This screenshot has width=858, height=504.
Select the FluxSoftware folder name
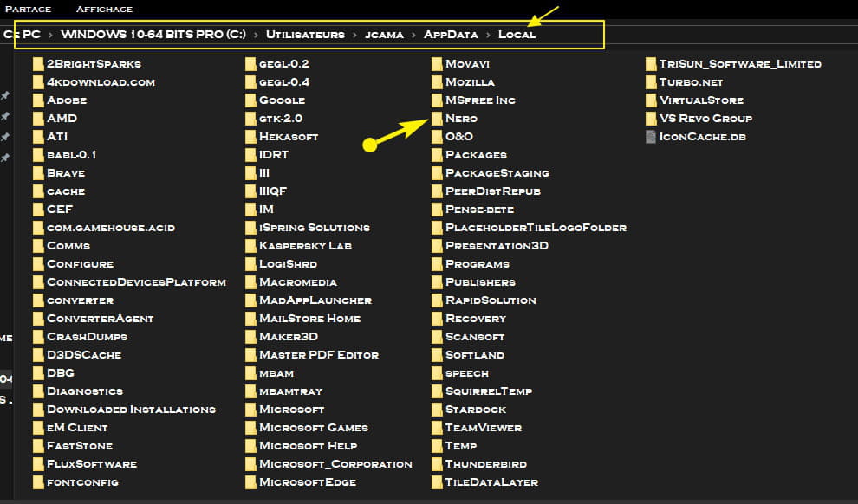coord(92,464)
